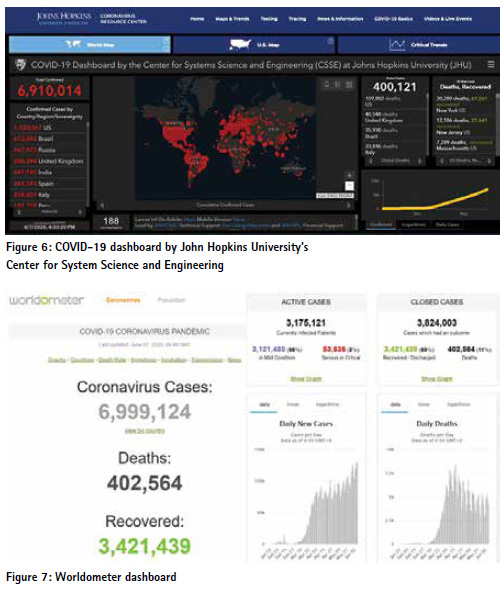Screen dimensions: 504x593
Task: Click the confirmed cases list scrollbar
Action: coord(88,164)
